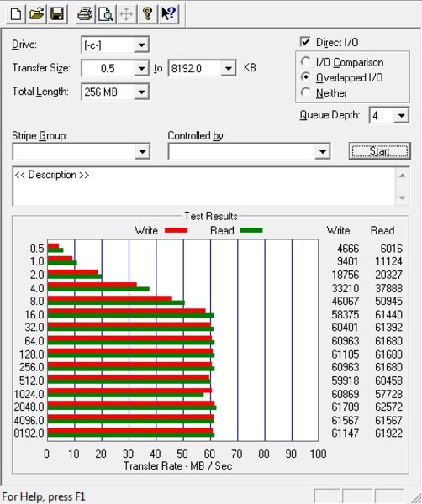Activate the context help pointer icon
422x504 pixels.
(168, 13)
